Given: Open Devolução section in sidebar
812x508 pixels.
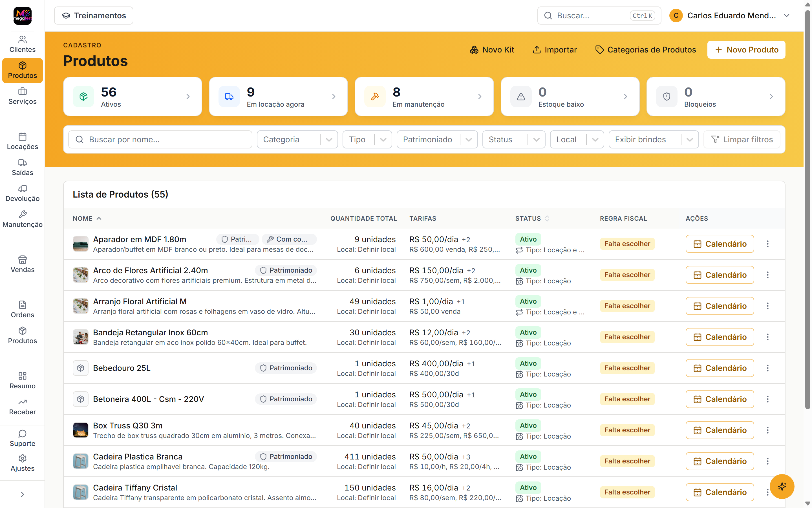Looking at the screenshot, I should point(23,193).
